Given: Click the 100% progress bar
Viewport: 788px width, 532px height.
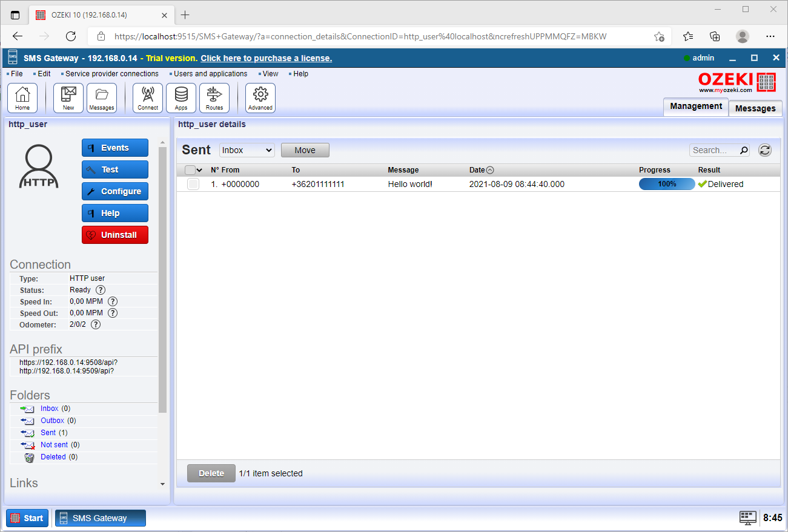Looking at the screenshot, I should coord(667,184).
